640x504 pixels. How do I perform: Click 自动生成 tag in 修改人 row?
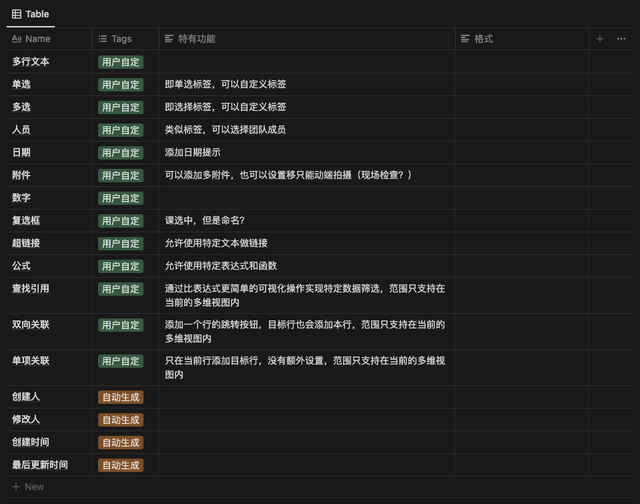[120, 420]
